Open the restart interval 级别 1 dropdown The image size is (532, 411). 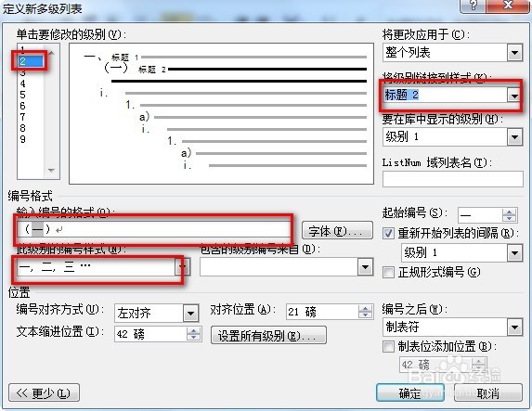514,253
